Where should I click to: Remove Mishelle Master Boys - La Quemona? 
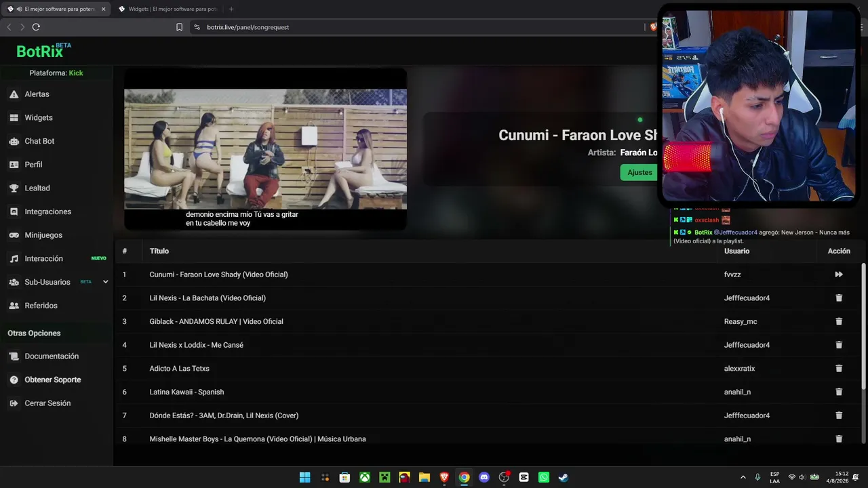point(839,439)
